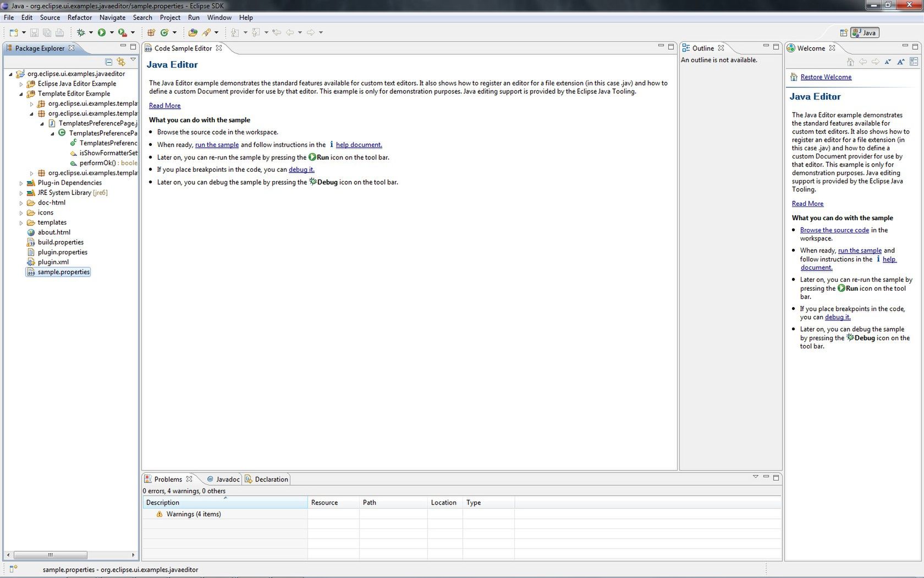Close the Outline view tab
The image size is (924, 578).
[x=721, y=48]
